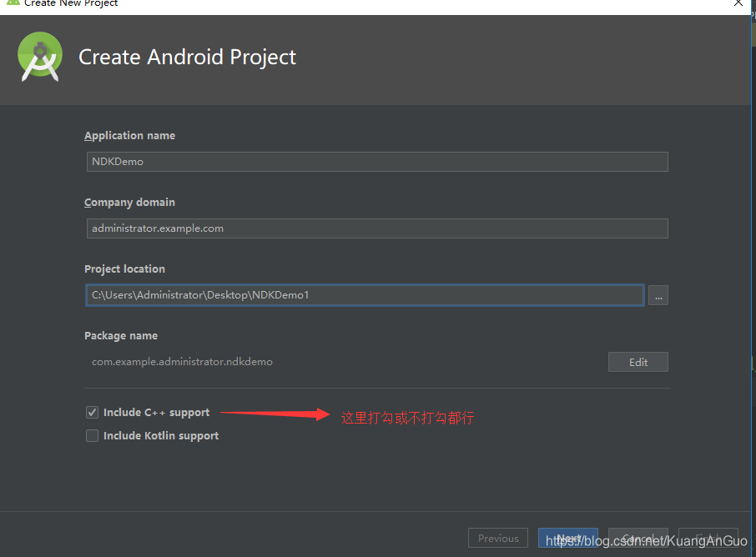Screen dimensions: 756x557
Task: Click the Android Studio logo icon
Action: (40, 57)
